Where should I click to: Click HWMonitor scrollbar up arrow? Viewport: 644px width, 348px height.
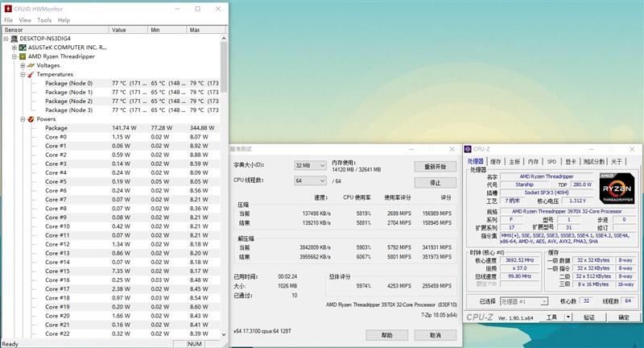coord(224,38)
